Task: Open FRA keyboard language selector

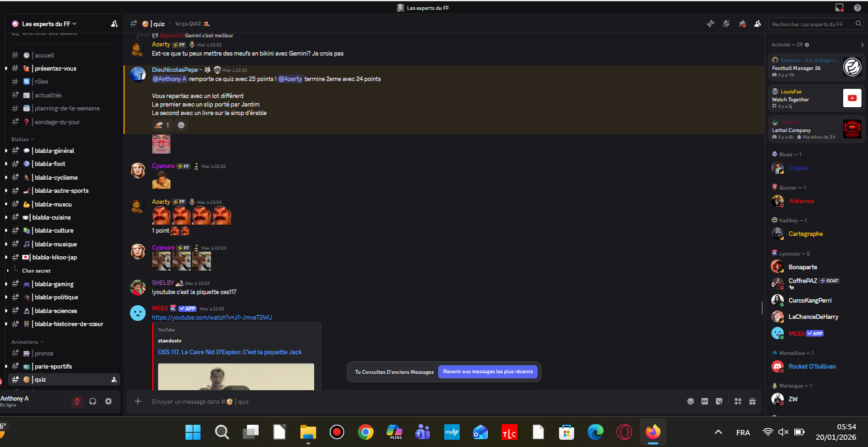Action: click(743, 433)
